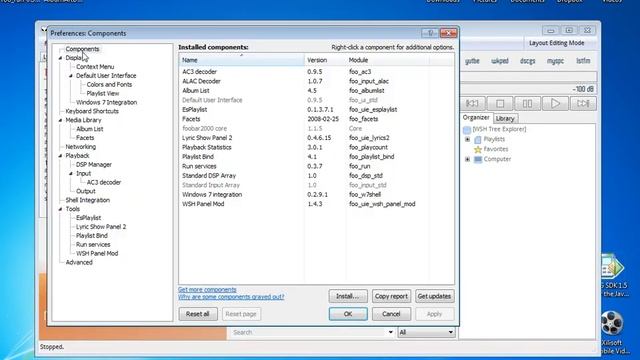Select Playback Statistics component row
This screenshot has width=640, height=360.
(x=316, y=147)
